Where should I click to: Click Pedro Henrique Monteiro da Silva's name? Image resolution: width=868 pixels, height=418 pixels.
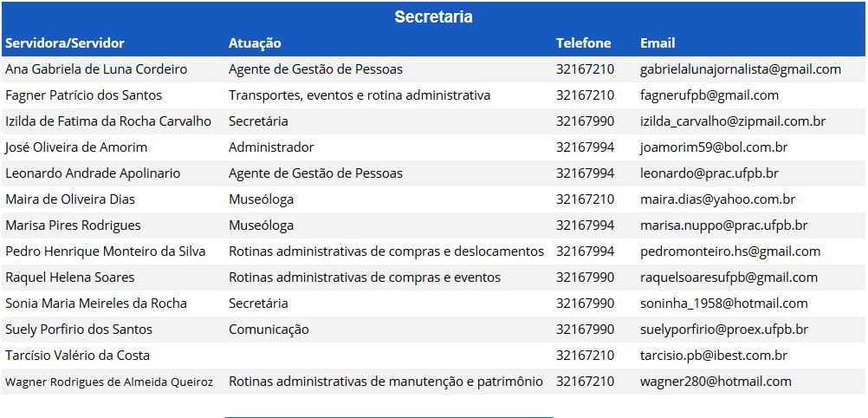106,251
